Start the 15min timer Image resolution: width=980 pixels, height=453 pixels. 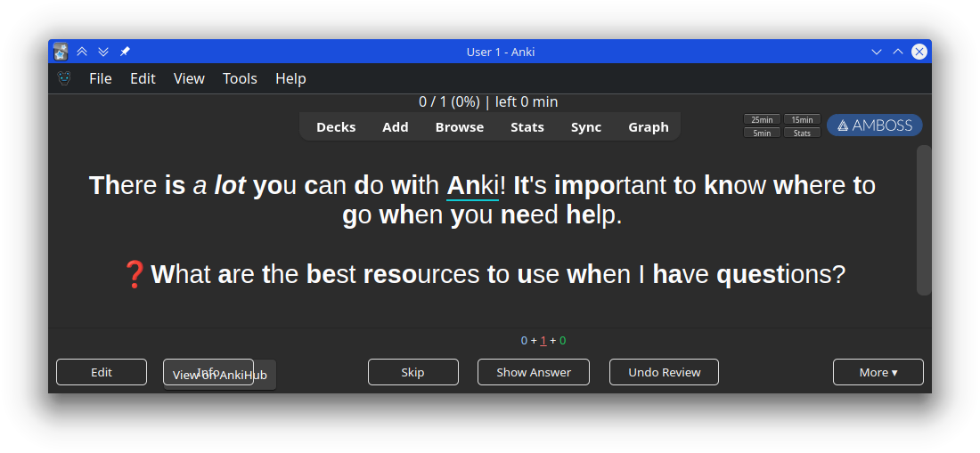point(802,119)
